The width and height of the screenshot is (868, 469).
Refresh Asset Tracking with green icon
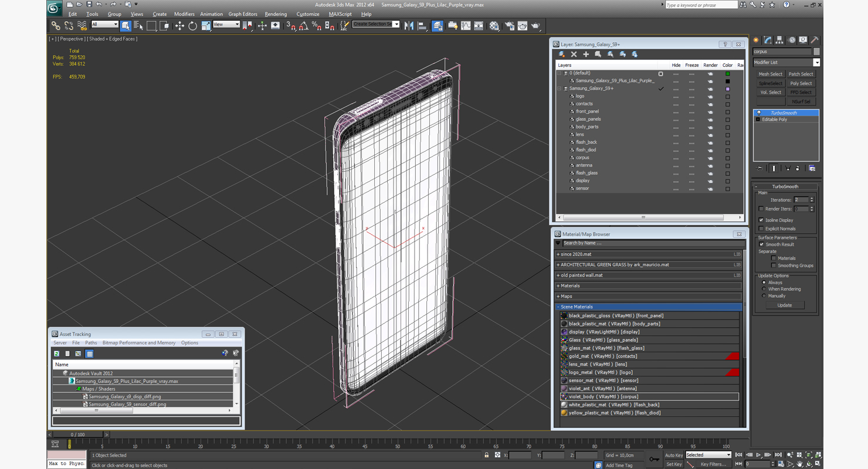tap(57, 354)
